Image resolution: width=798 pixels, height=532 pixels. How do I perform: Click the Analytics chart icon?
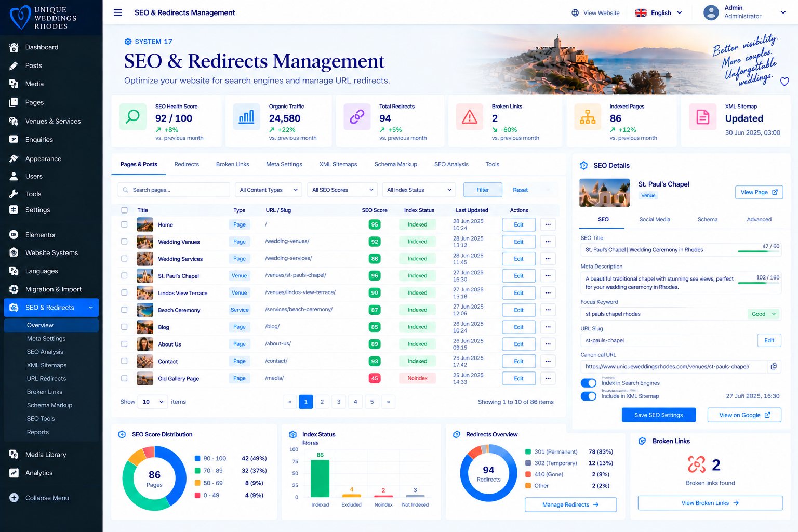point(14,473)
